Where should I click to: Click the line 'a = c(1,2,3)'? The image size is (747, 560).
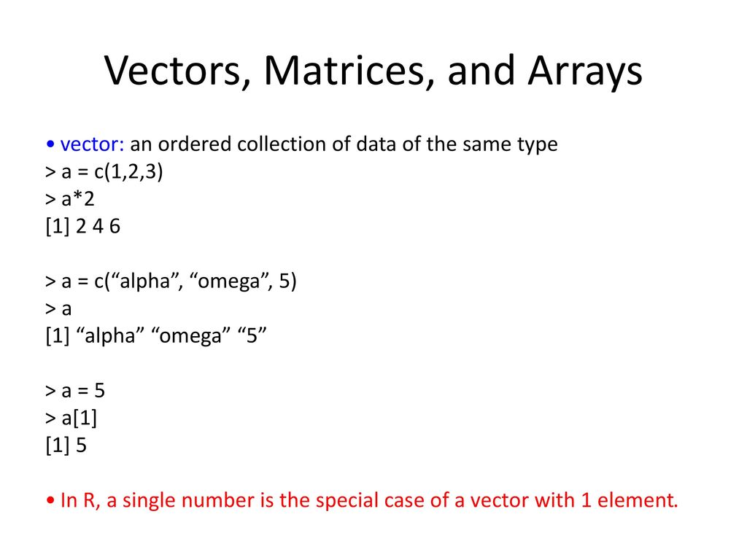(x=104, y=171)
